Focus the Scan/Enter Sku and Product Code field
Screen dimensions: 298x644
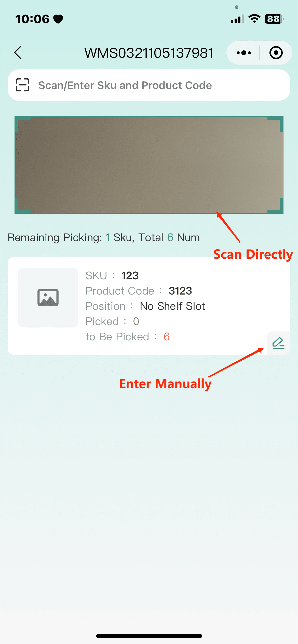click(x=149, y=85)
